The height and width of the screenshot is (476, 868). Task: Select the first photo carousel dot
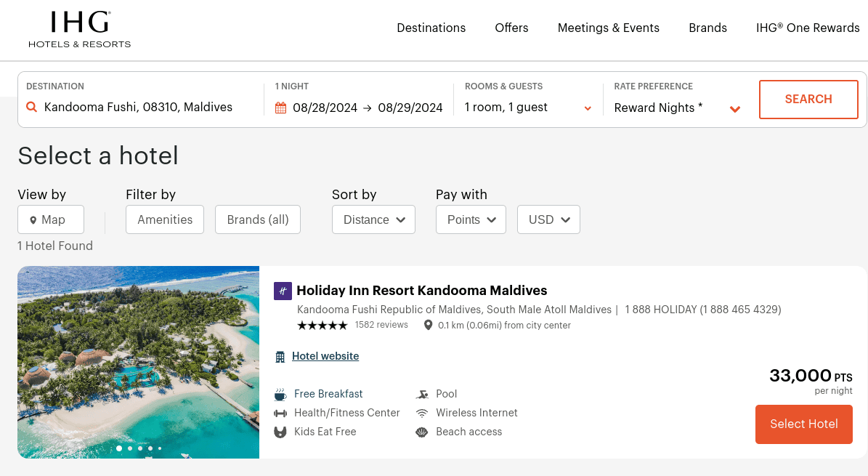pyautogui.click(x=119, y=448)
